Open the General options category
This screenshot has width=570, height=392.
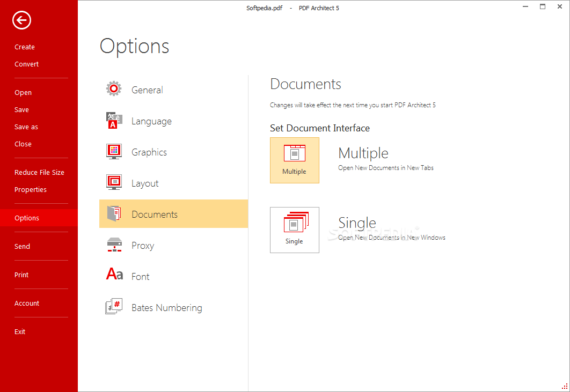tap(173, 90)
